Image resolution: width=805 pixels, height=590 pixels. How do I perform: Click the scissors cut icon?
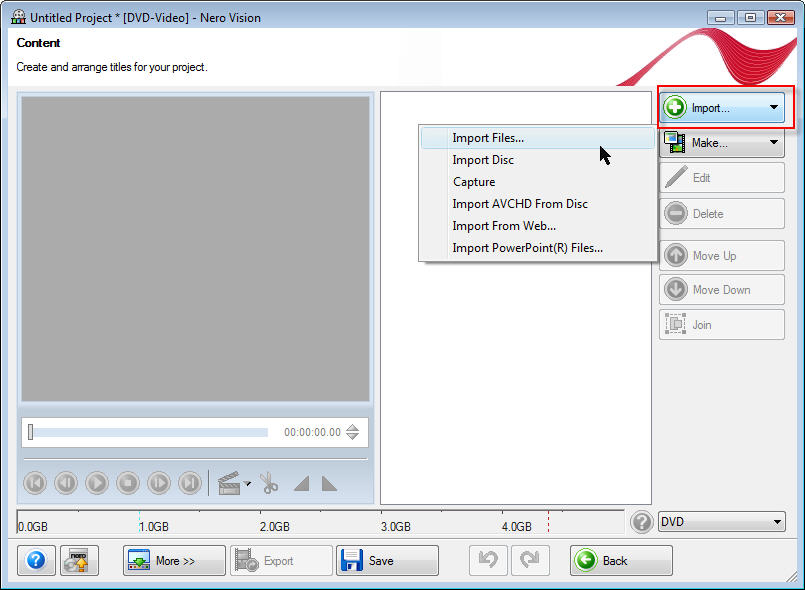pos(269,483)
